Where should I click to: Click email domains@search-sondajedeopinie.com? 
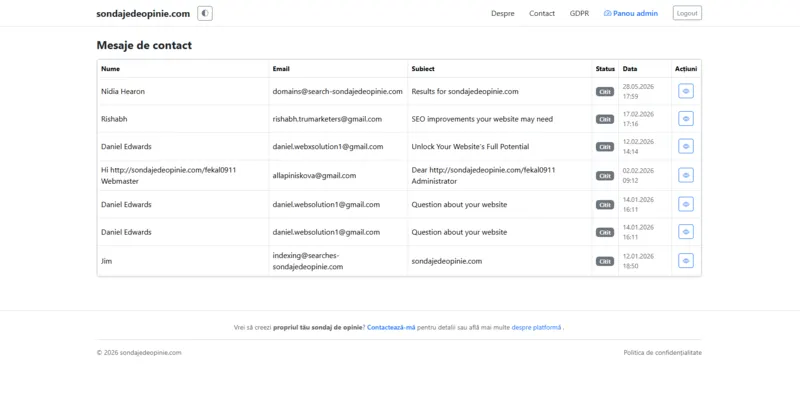tap(338, 92)
